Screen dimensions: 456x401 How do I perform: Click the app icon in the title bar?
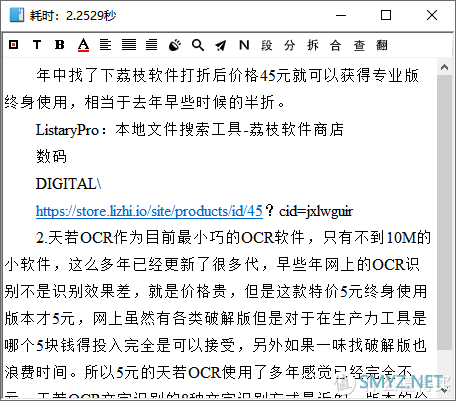tap(17, 15)
